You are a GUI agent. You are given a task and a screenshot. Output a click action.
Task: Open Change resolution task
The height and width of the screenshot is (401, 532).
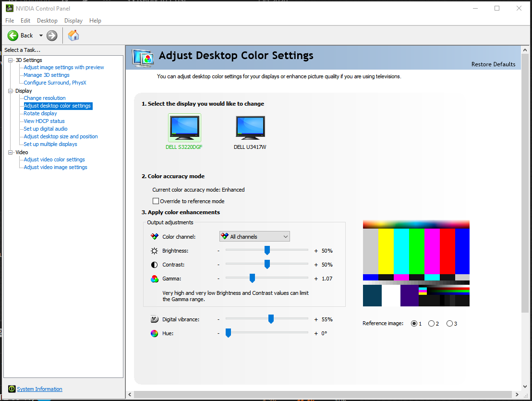click(45, 98)
